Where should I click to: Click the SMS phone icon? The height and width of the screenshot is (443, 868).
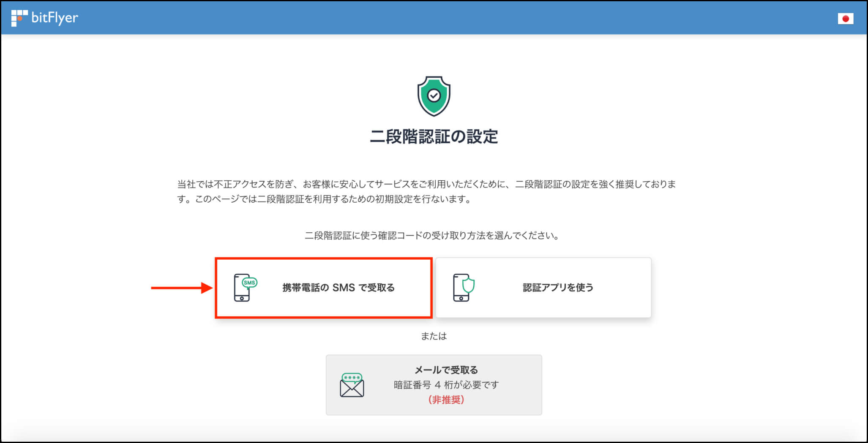coord(246,288)
